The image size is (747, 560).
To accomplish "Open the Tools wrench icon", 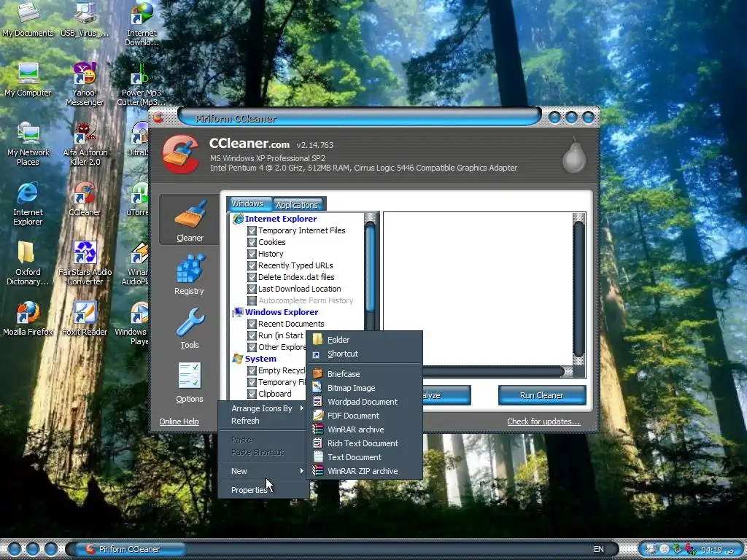I will pos(190,323).
